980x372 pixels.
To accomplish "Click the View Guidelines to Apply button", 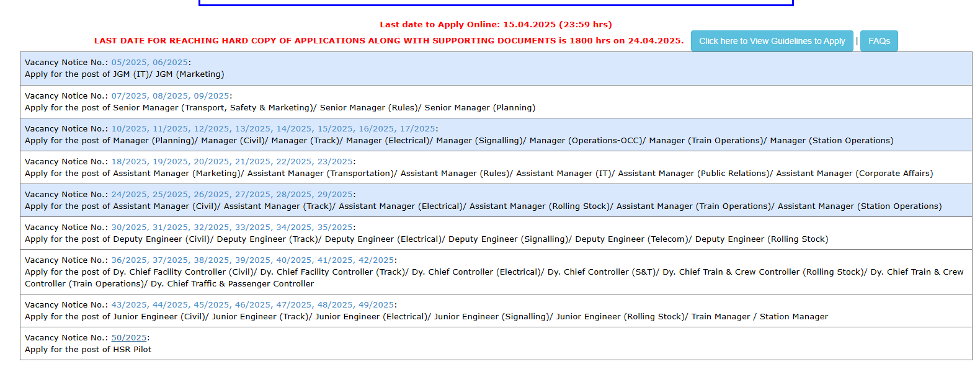I will point(772,41).
